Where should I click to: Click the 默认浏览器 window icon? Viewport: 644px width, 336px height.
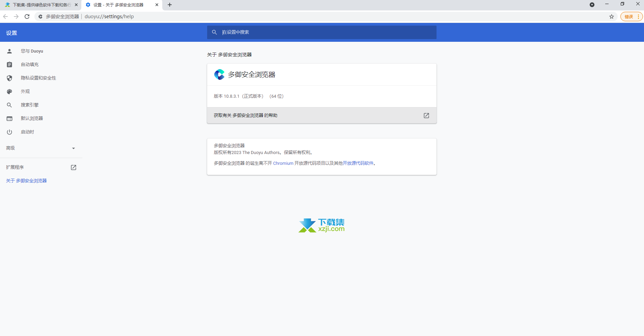[9, 119]
